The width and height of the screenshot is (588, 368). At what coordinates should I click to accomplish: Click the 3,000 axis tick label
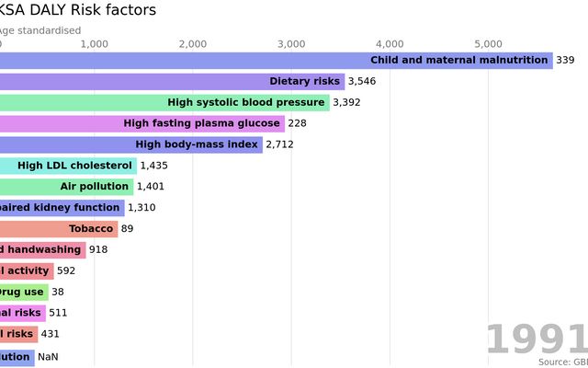[x=291, y=43]
